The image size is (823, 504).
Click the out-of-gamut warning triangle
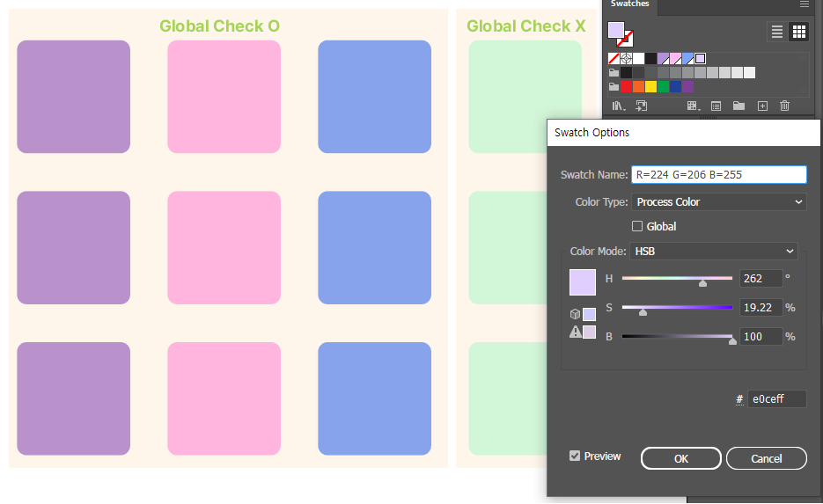click(x=576, y=332)
